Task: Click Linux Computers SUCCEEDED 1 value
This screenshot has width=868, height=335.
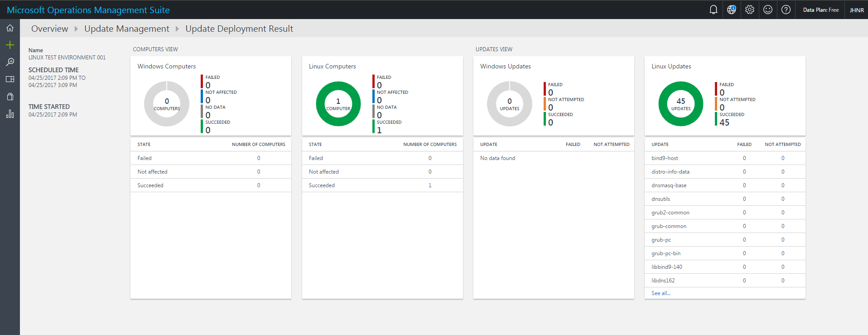Action: click(379, 130)
